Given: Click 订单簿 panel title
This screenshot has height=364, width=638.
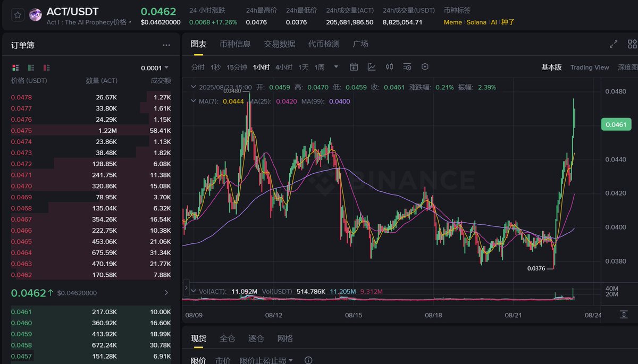Looking at the screenshot, I should [23, 45].
